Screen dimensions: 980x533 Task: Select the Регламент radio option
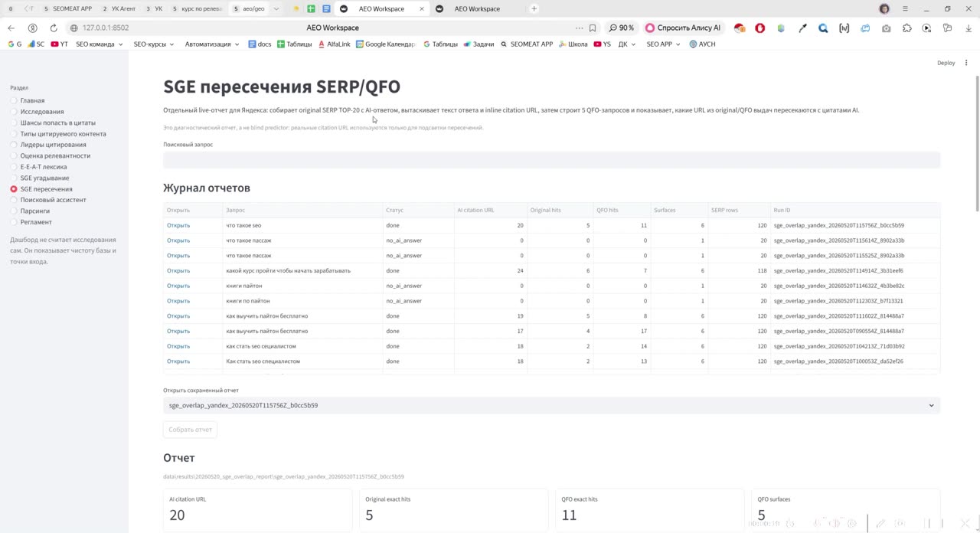[31, 222]
